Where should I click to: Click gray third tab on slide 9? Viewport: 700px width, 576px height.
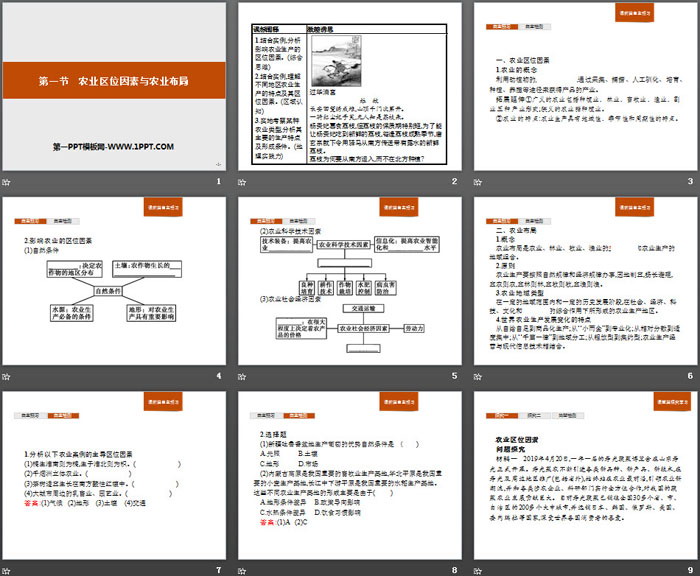coord(567,416)
